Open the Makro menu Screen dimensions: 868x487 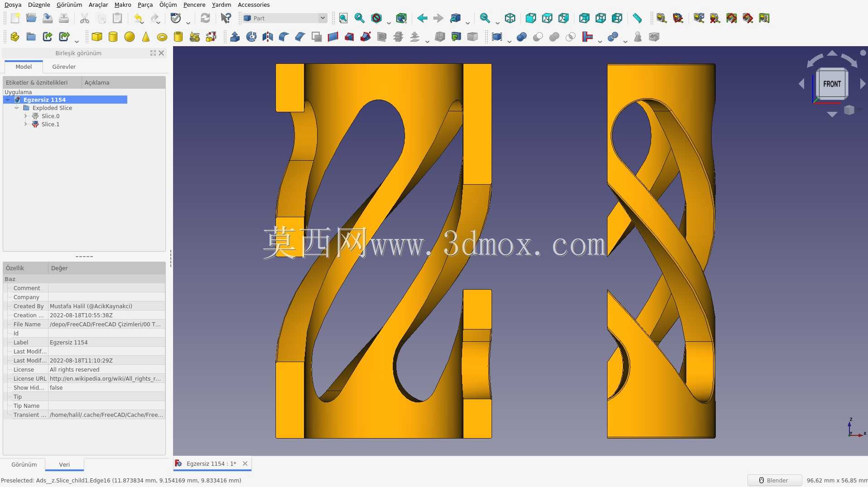coord(123,5)
